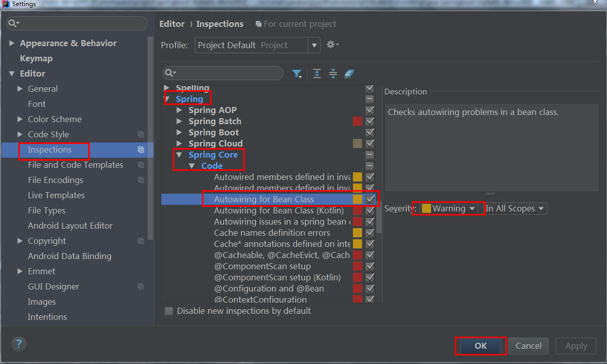Expand the Spring AOP group
This screenshot has width=607, height=364.
pos(179,110)
